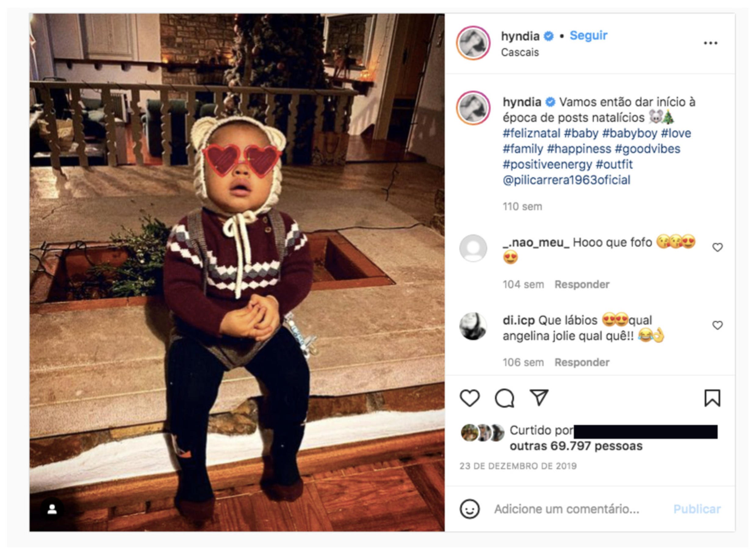Share post via paper plane icon

[538, 397]
